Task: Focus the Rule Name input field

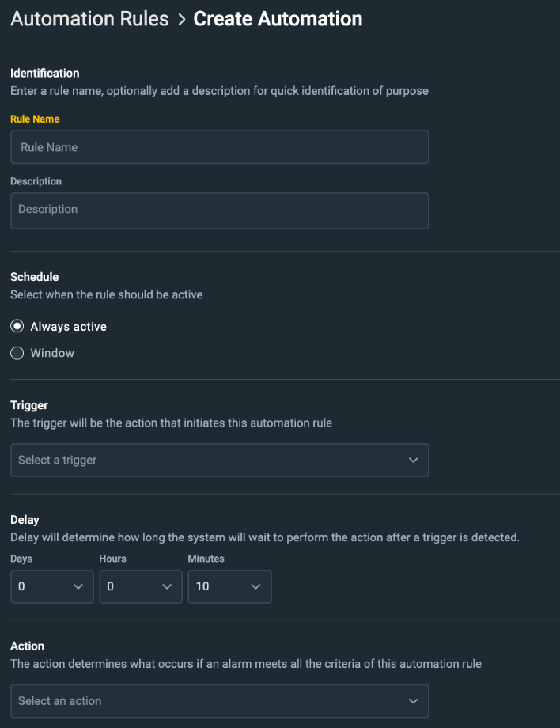Action: coord(219,147)
